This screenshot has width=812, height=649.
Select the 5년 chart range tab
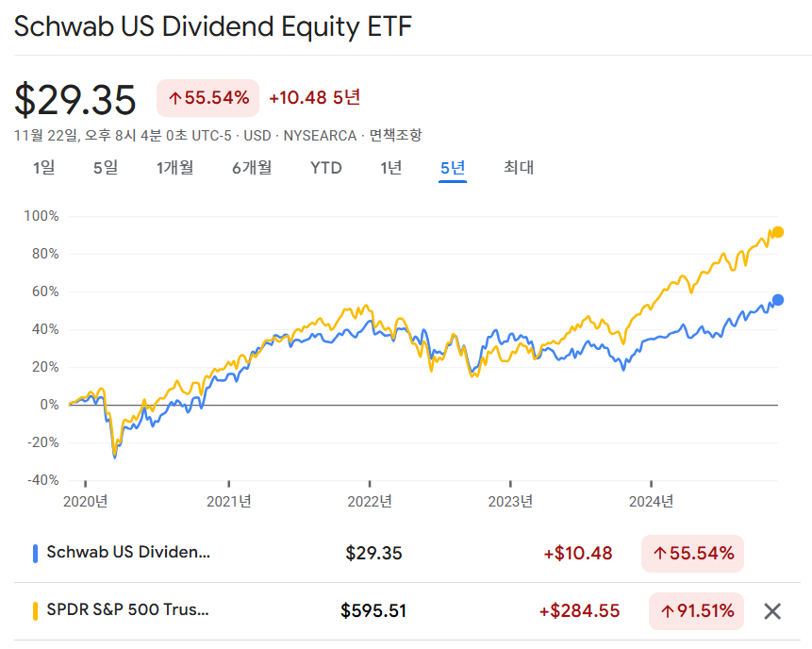click(x=453, y=168)
